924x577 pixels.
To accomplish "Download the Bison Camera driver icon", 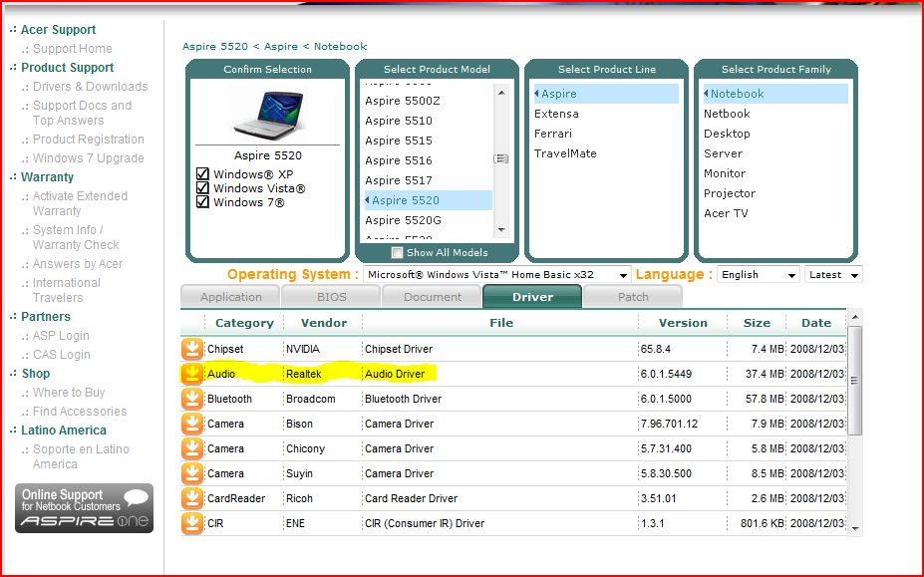I will [x=191, y=424].
